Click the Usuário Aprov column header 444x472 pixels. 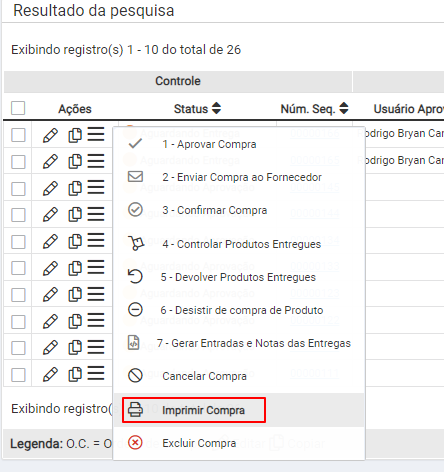click(x=409, y=109)
